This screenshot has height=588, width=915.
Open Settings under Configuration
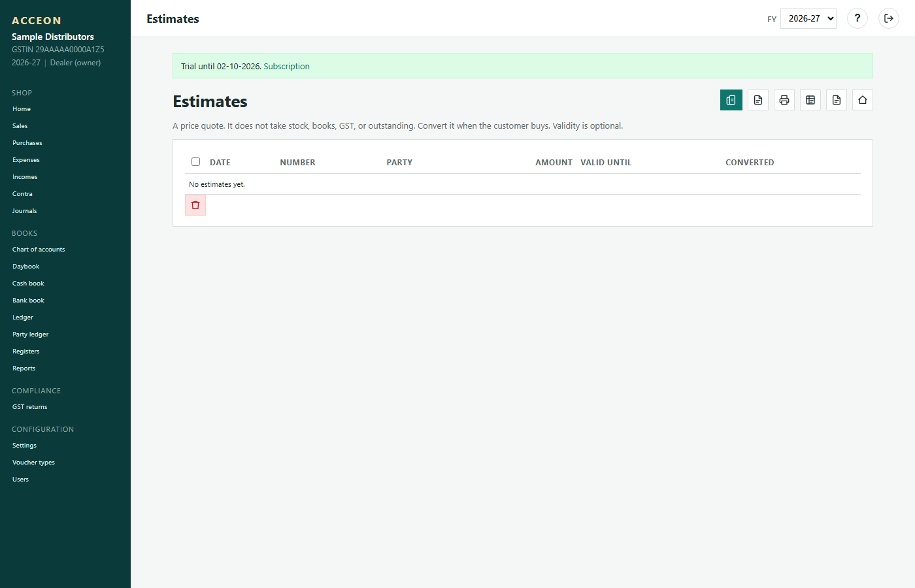(24, 446)
